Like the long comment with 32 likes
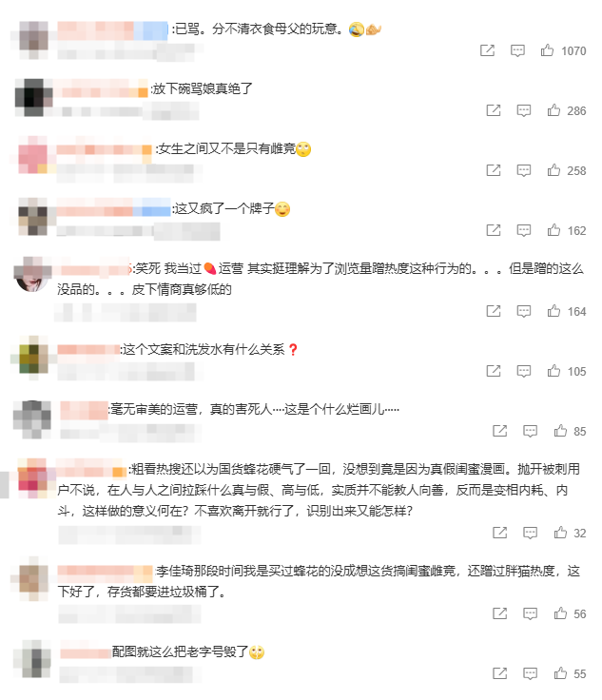Viewport: 602px width, 700px height. [560, 533]
